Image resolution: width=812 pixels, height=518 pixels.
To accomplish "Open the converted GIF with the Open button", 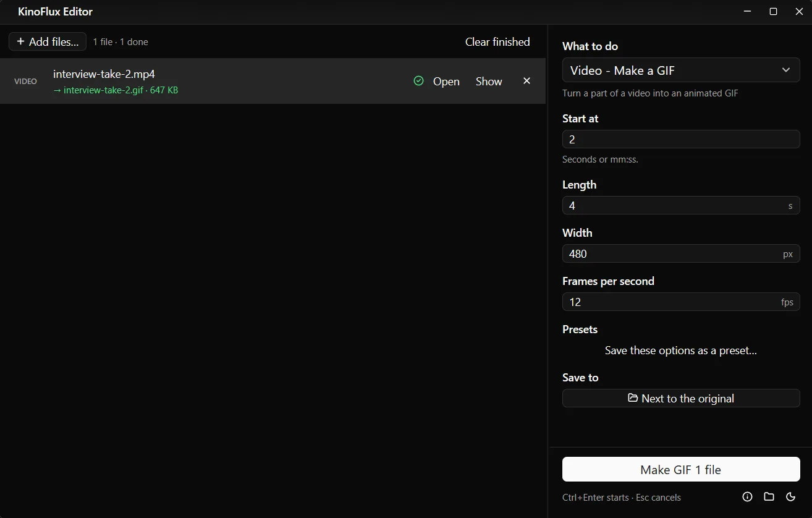I will (446, 82).
